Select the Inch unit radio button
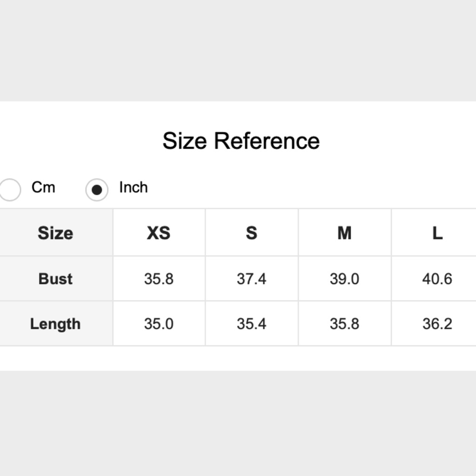 [97, 190]
